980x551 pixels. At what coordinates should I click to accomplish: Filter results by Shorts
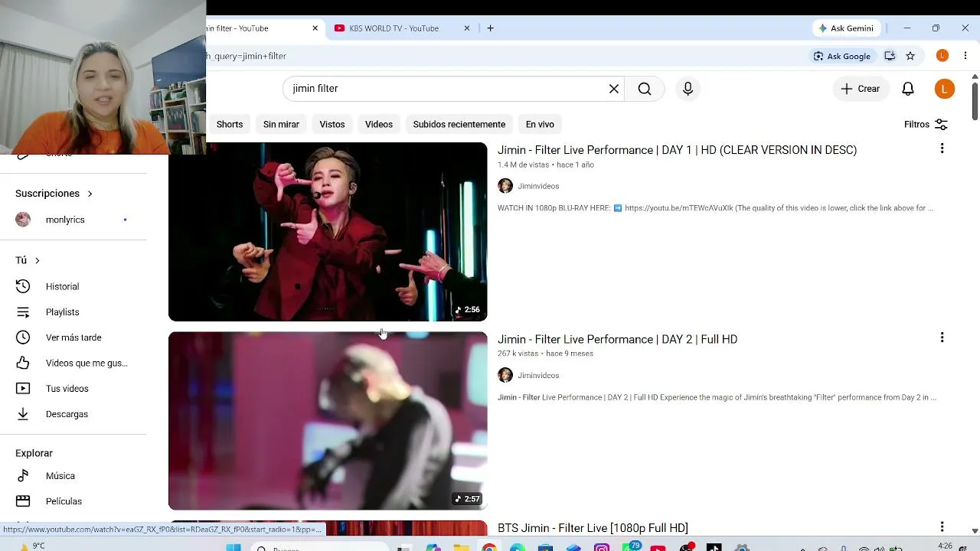pyautogui.click(x=230, y=124)
